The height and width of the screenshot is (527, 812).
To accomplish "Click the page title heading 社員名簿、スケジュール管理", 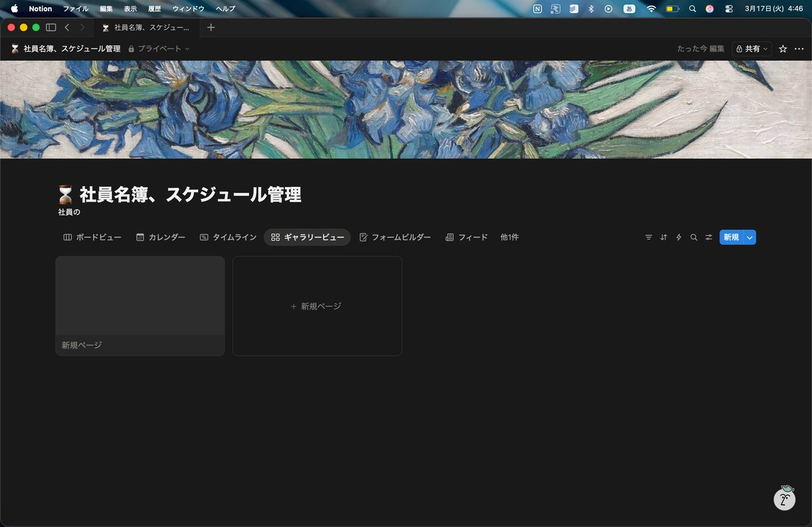I will [x=190, y=195].
